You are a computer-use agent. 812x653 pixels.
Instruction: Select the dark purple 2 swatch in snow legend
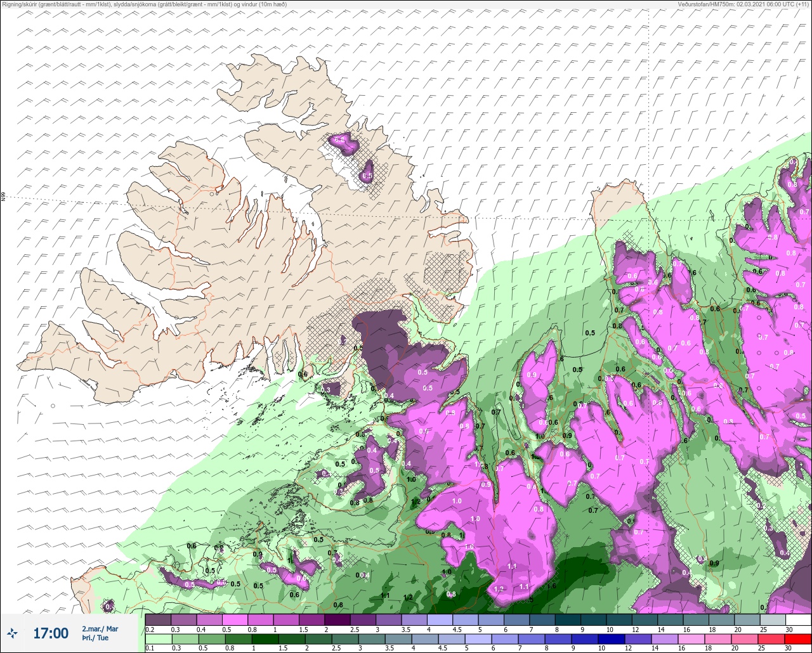pos(337,619)
